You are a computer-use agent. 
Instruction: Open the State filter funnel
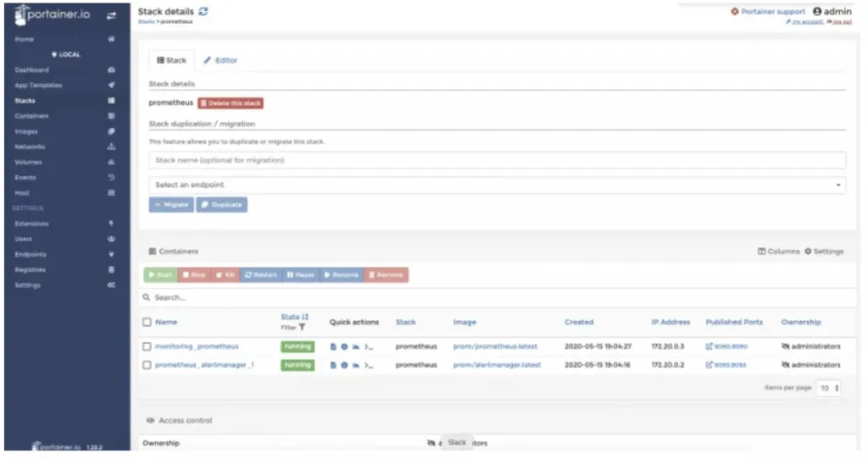[x=303, y=328]
